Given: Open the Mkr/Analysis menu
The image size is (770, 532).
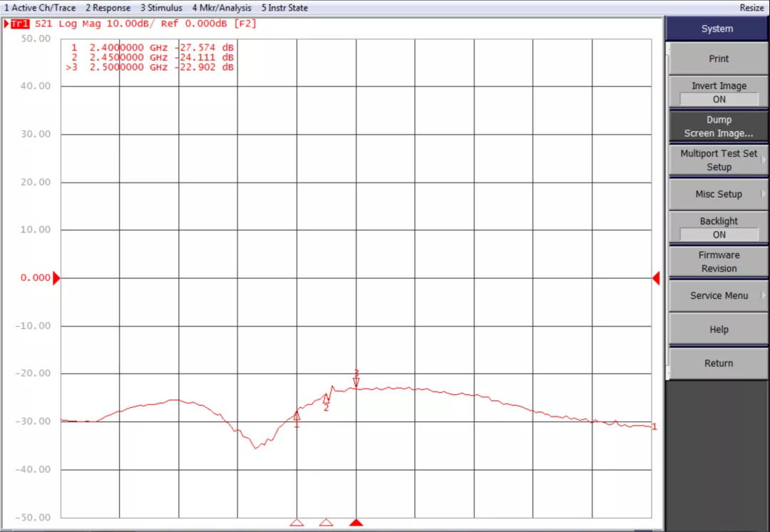Looking at the screenshot, I should click(221, 8).
